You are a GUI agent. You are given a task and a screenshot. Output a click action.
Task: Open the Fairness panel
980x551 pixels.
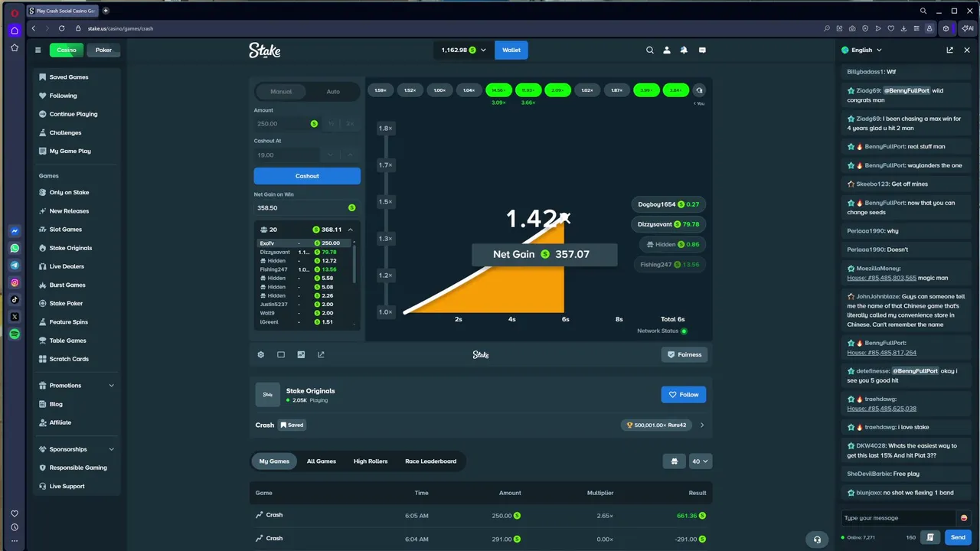pos(684,354)
